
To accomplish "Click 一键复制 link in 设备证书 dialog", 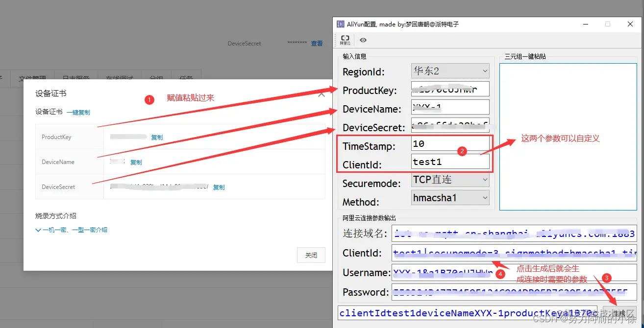I will click(78, 112).
